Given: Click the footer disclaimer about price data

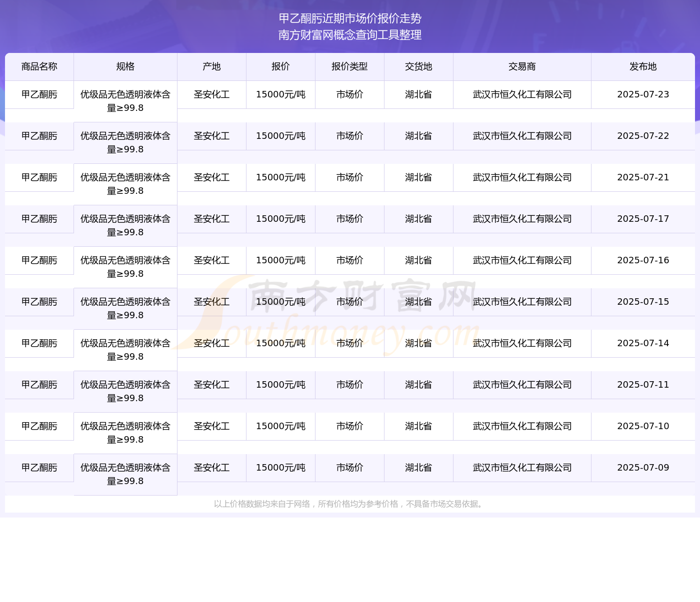Looking at the screenshot, I should tap(349, 504).
